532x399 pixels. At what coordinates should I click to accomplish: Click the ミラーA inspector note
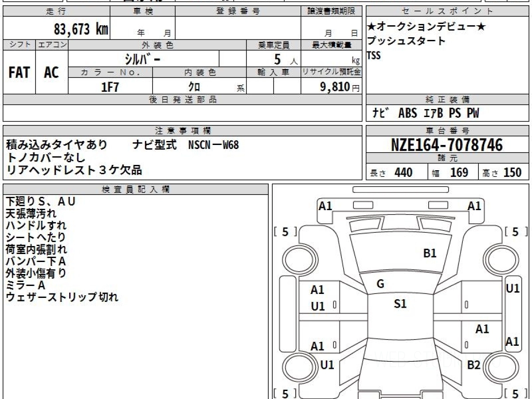pos(26,286)
